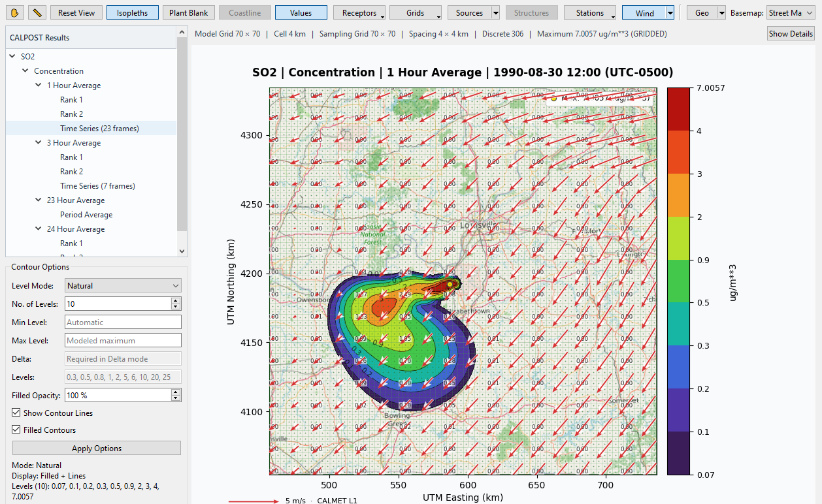Click the No. of Levels field

(x=118, y=304)
